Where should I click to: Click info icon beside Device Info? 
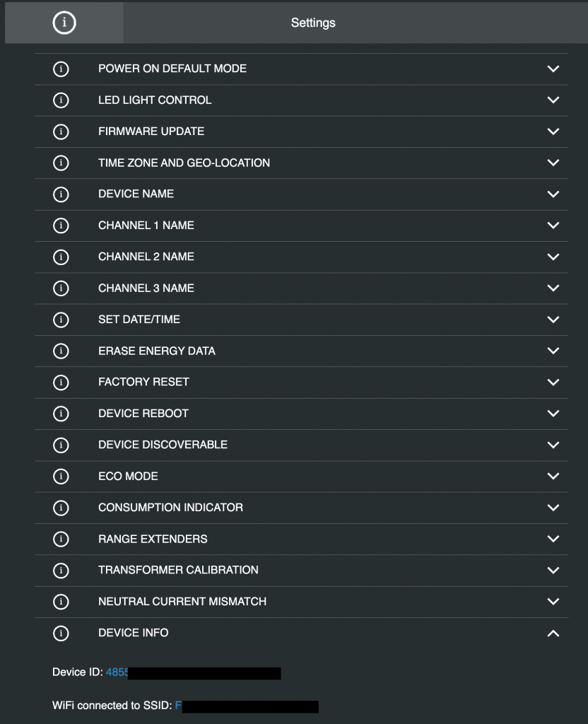pos(61,633)
